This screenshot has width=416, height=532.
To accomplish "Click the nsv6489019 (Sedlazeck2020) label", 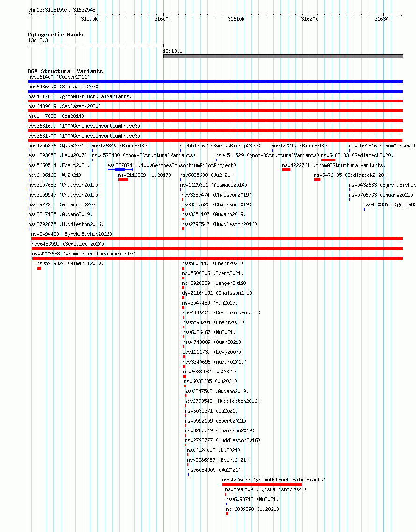I will click(x=65, y=106).
